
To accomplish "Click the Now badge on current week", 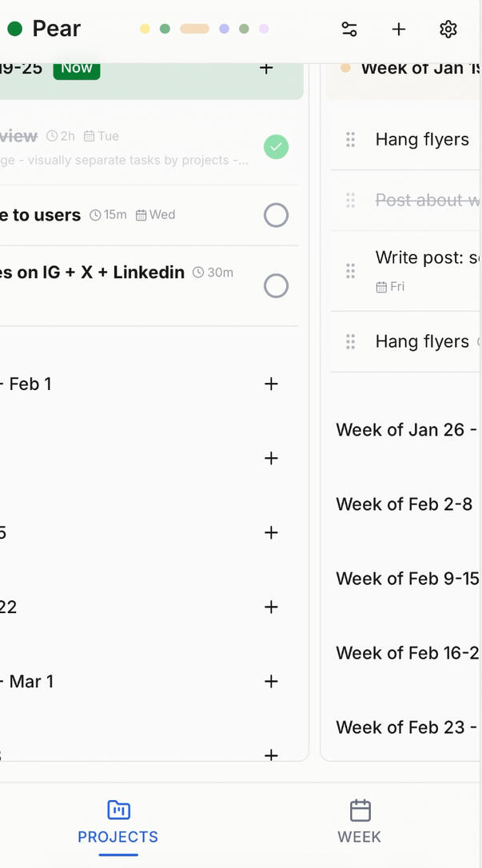I will pyautogui.click(x=77, y=68).
